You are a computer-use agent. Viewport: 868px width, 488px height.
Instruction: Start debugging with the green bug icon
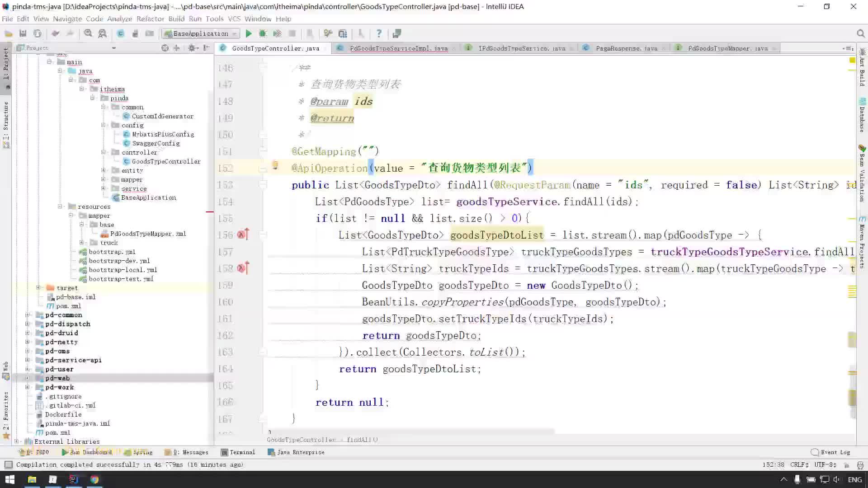(263, 33)
